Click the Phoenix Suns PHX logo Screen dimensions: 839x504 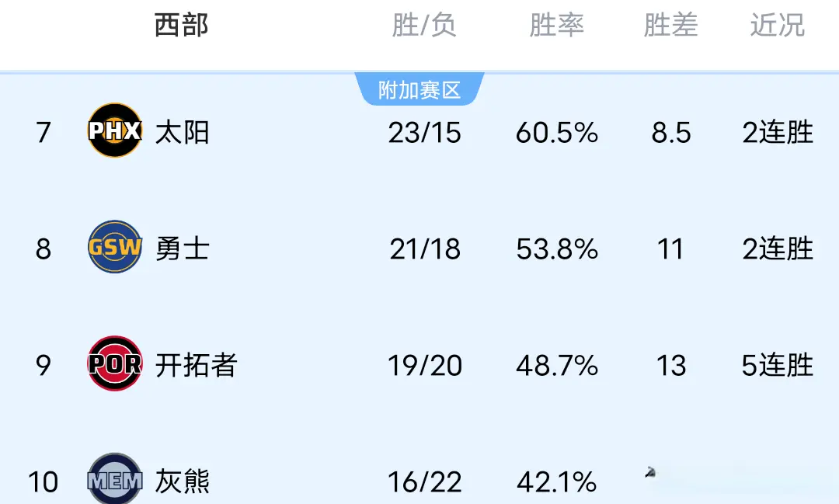coord(115,130)
